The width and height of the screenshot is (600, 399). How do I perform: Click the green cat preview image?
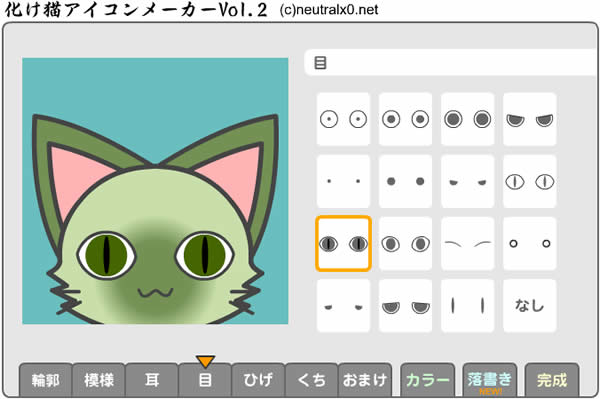pos(155,191)
